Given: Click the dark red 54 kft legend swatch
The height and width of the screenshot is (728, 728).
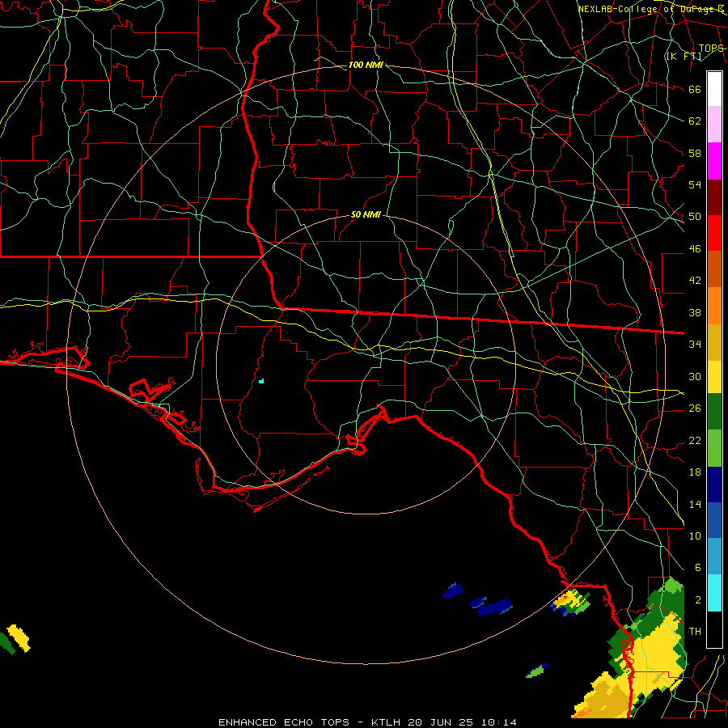Looking at the screenshot, I should click(x=714, y=198).
